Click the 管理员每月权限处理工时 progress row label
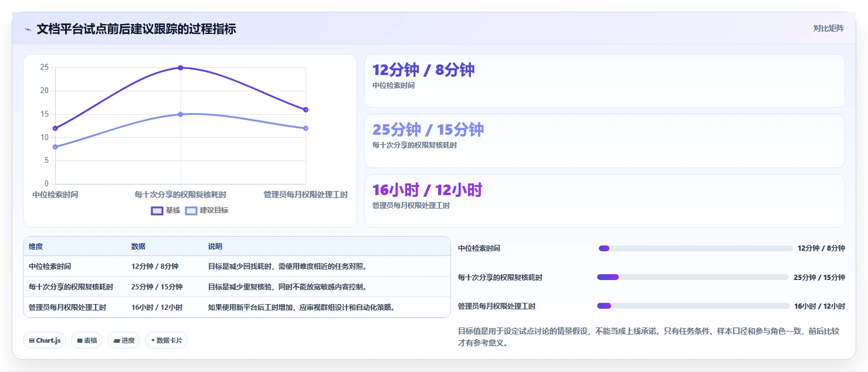This screenshot has height=372, width=868. [497, 306]
